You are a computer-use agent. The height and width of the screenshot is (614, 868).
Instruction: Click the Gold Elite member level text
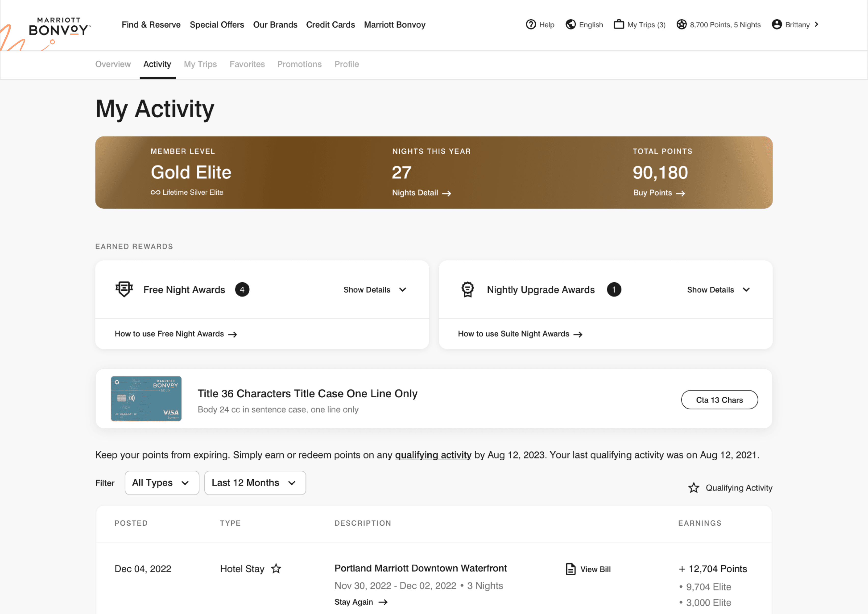coord(191,172)
